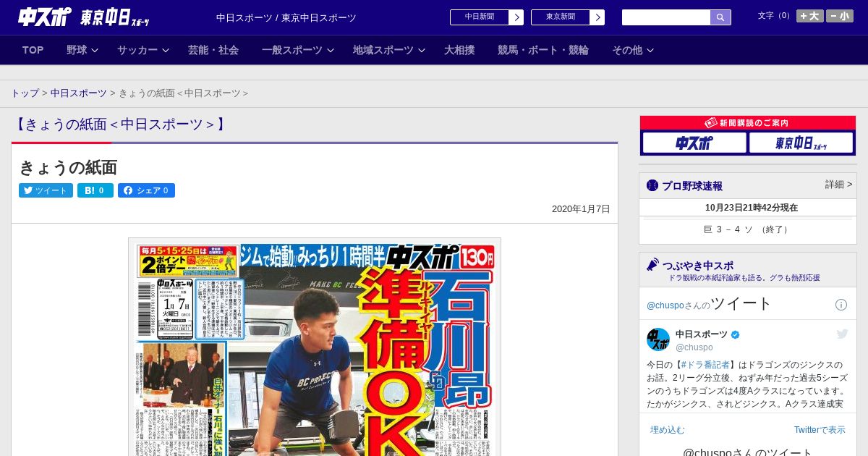The width and height of the screenshot is (868, 456).
Task: Expand その他 navigation dropdown
Action: [633, 50]
